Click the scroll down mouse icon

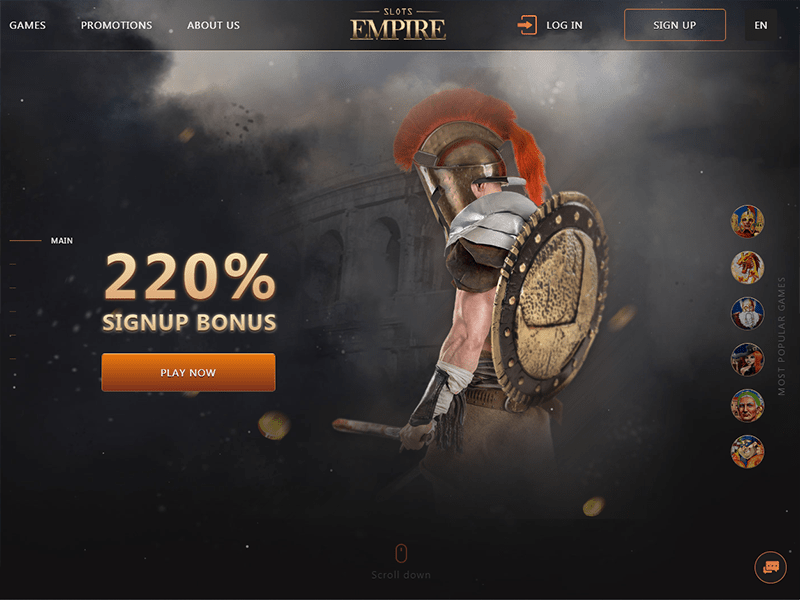click(x=401, y=553)
